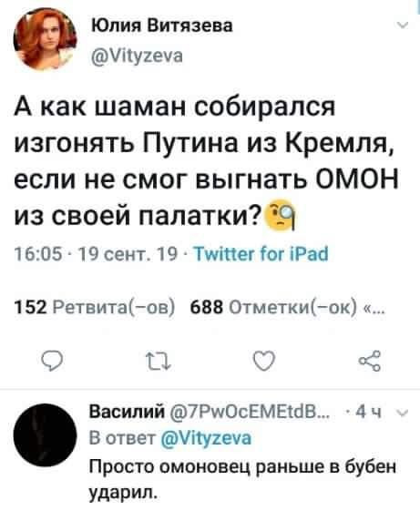This screenshot has height=511, width=420.
Task: Tap the monocle face emoji
Action: [x=282, y=216]
